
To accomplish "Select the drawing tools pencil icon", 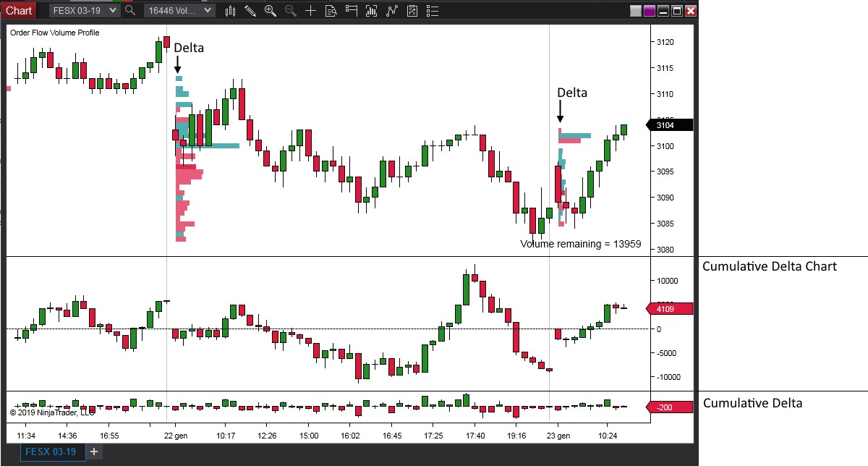I will [x=250, y=11].
